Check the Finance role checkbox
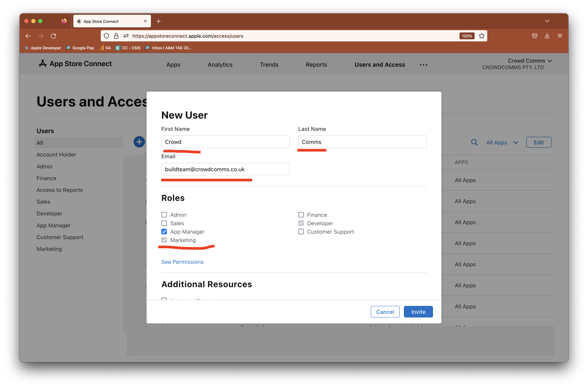This screenshot has width=588, height=388. (x=301, y=215)
